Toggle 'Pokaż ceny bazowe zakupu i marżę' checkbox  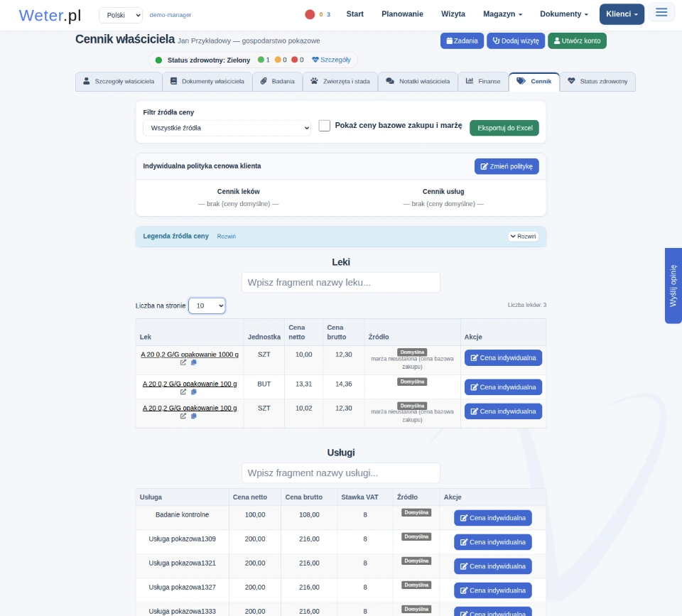point(324,125)
